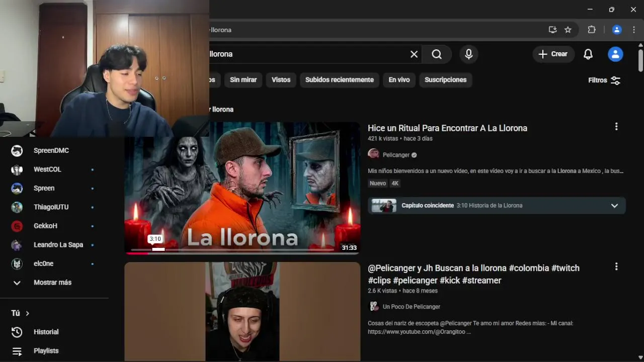Click the elc0ne channel avatar
The image size is (644, 362).
[17, 264]
